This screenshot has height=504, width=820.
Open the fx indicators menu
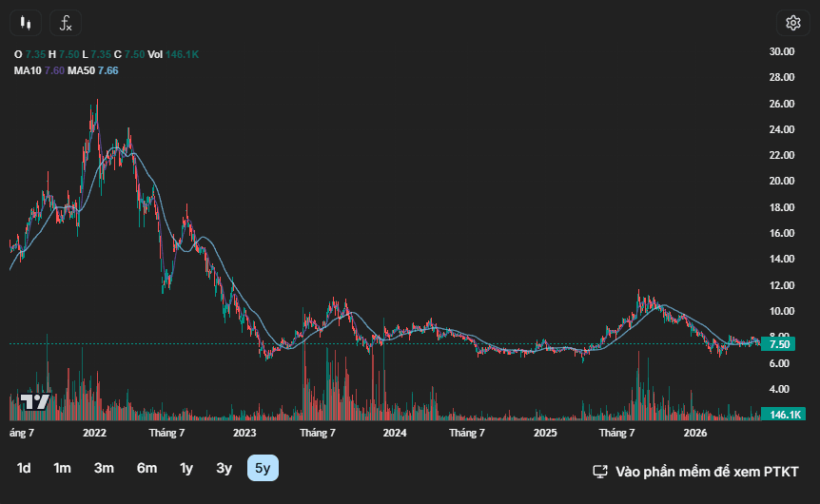pos(66,23)
